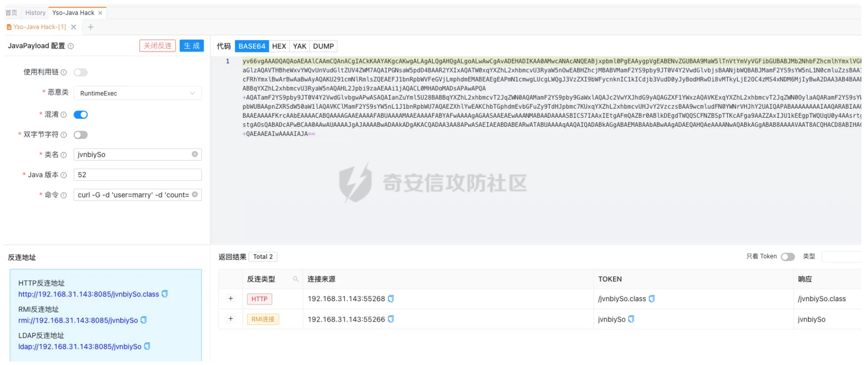Focus the Java 版本 input field
The height and width of the screenshot is (365, 868).
[x=138, y=175]
